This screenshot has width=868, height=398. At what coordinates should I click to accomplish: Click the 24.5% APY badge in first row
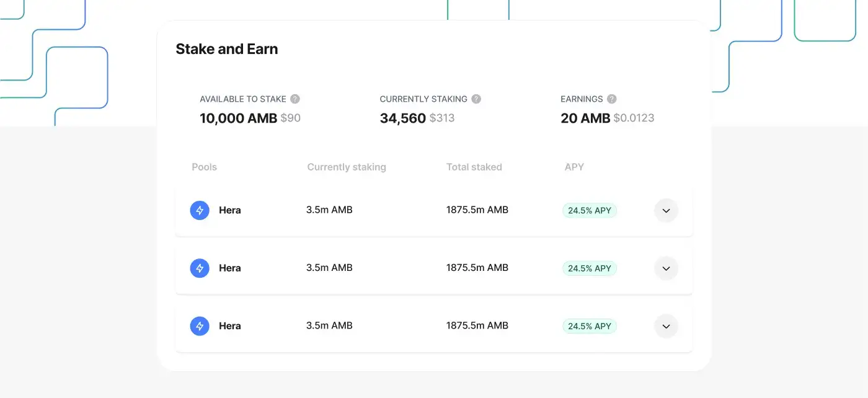coord(589,211)
